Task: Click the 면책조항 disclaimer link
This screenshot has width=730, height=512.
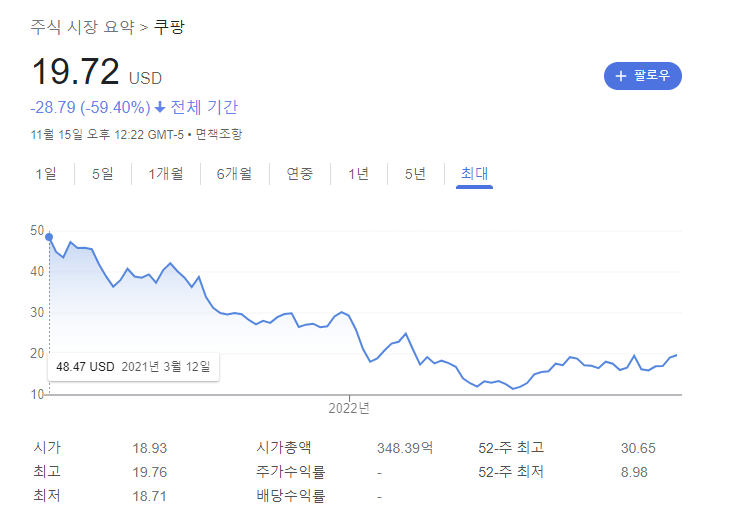Action: (x=218, y=135)
